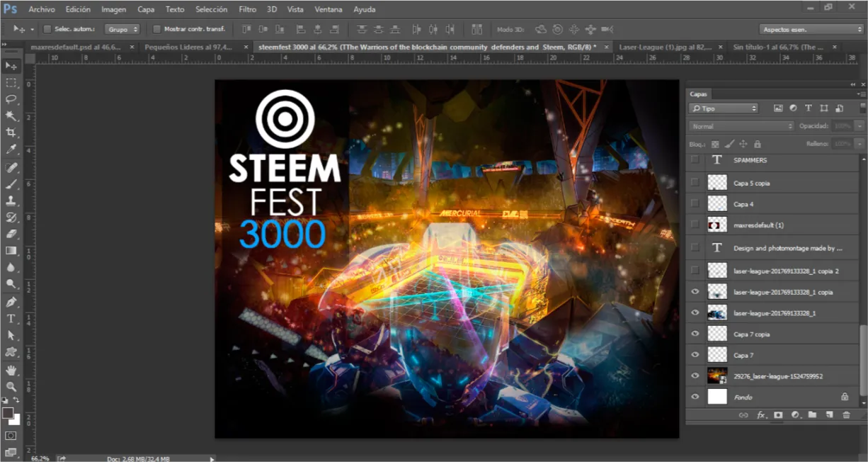Viewport: 868px width, 462px height.
Task: Pick the Blur tool
Action: tap(11, 268)
